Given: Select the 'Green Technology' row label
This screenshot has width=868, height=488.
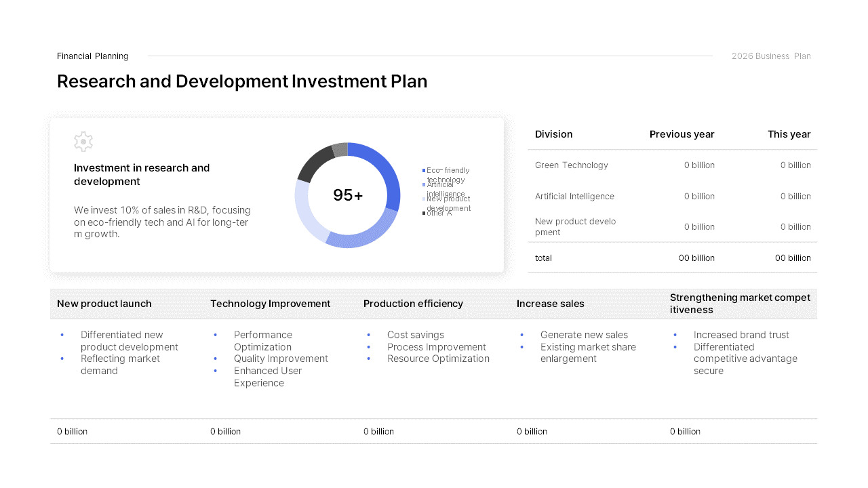Looking at the screenshot, I should [572, 165].
